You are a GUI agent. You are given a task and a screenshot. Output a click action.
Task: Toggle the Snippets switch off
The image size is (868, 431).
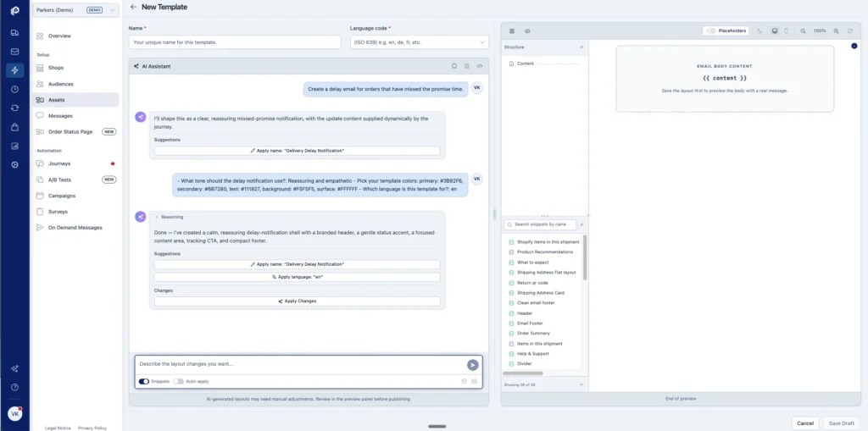144,381
